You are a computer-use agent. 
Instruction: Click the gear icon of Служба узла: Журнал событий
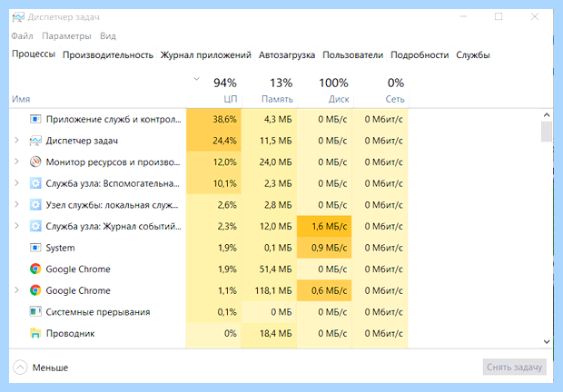(x=35, y=226)
